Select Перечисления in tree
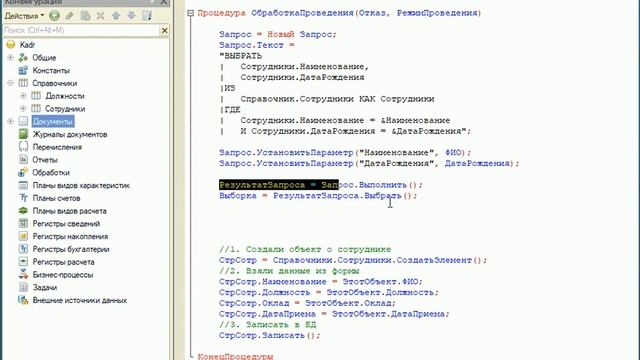This screenshot has width=640, height=360. tap(57, 147)
